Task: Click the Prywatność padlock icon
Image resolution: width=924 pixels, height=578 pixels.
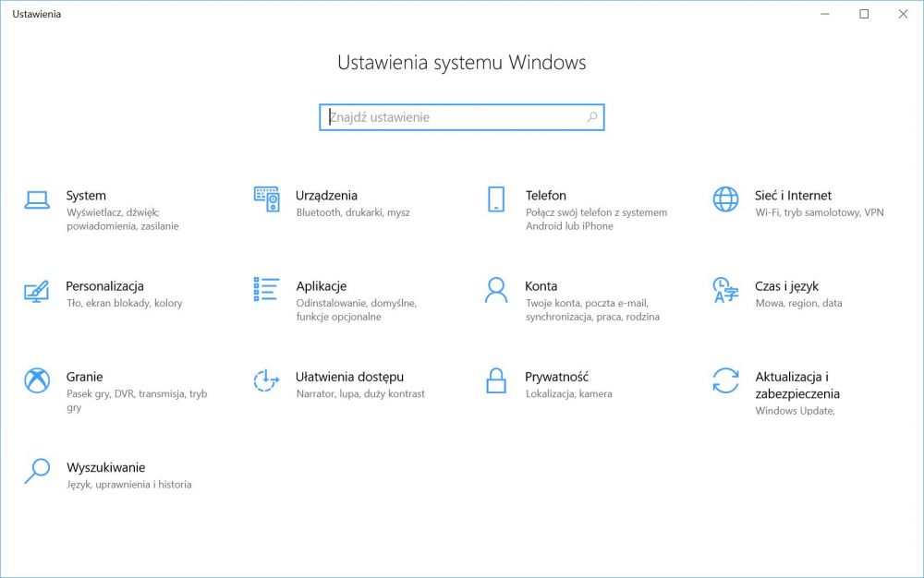Action: (496, 380)
